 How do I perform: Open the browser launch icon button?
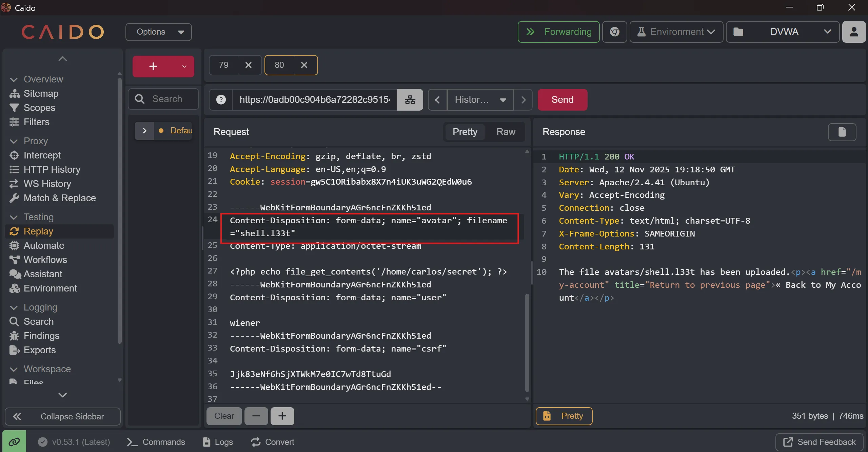click(614, 32)
